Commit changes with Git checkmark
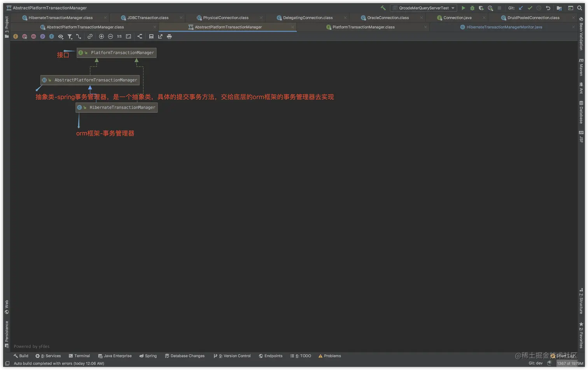Screen dimensions: 588x370 (x=530, y=8)
